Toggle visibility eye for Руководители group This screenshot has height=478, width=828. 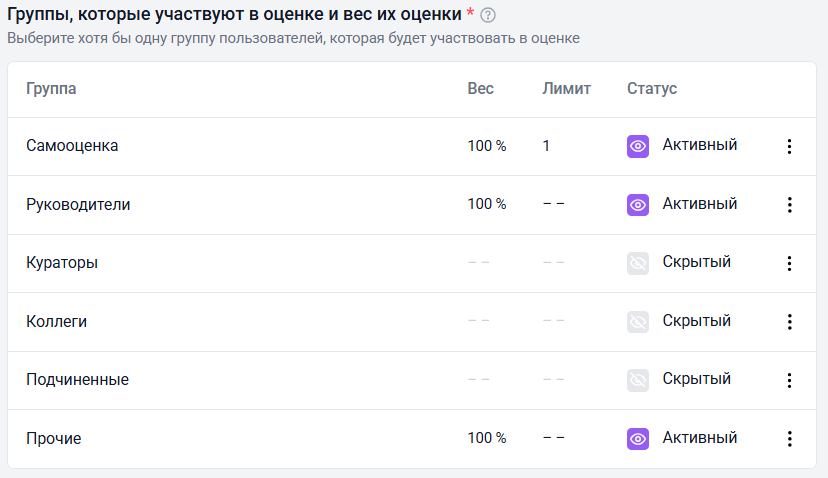click(x=638, y=204)
